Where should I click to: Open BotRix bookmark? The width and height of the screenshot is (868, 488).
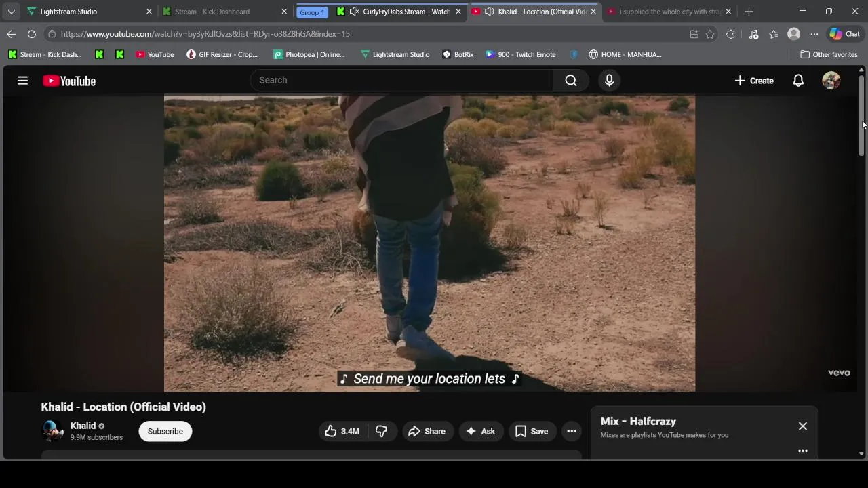click(x=458, y=54)
